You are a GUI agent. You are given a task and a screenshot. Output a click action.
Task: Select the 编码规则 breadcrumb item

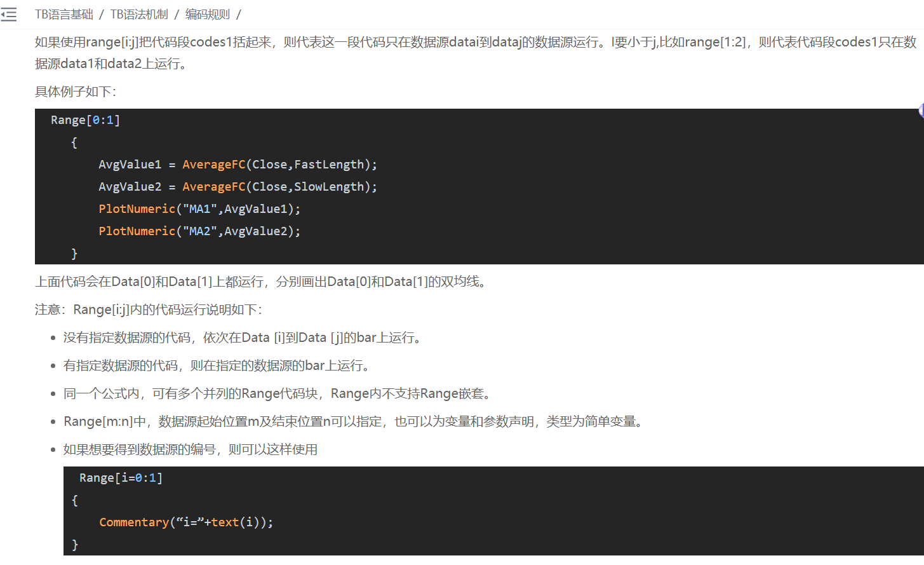coord(208,15)
